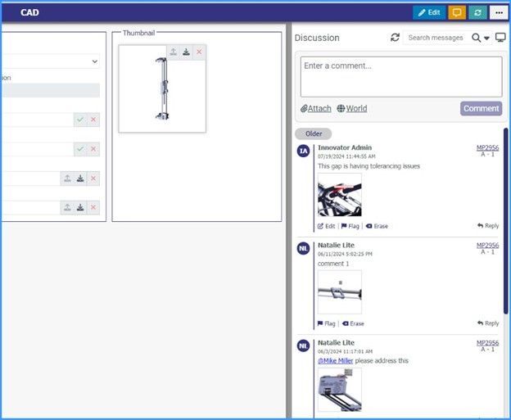Click inside the Enter a comment field

(400, 77)
